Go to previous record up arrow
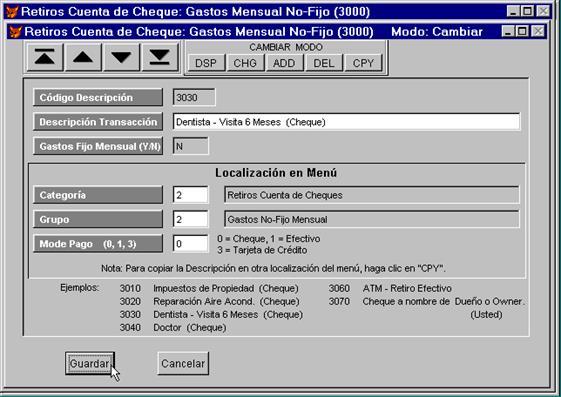Image resolution: width=561 pixels, height=397 pixels. [83, 57]
